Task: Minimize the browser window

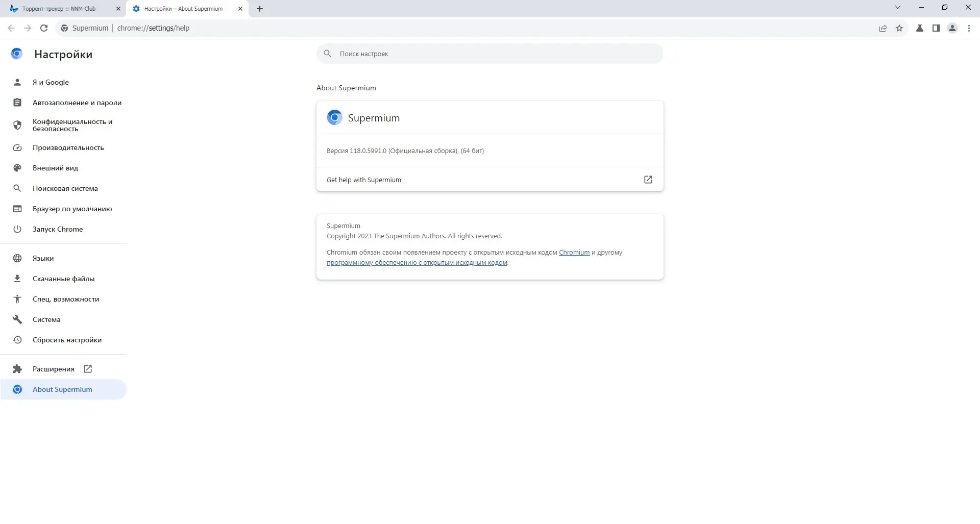Action: 921,8
